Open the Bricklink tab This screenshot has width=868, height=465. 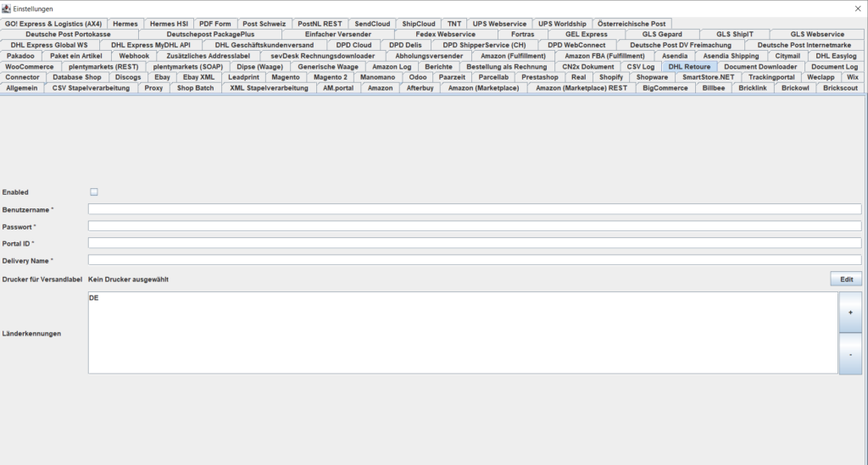coord(753,88)
